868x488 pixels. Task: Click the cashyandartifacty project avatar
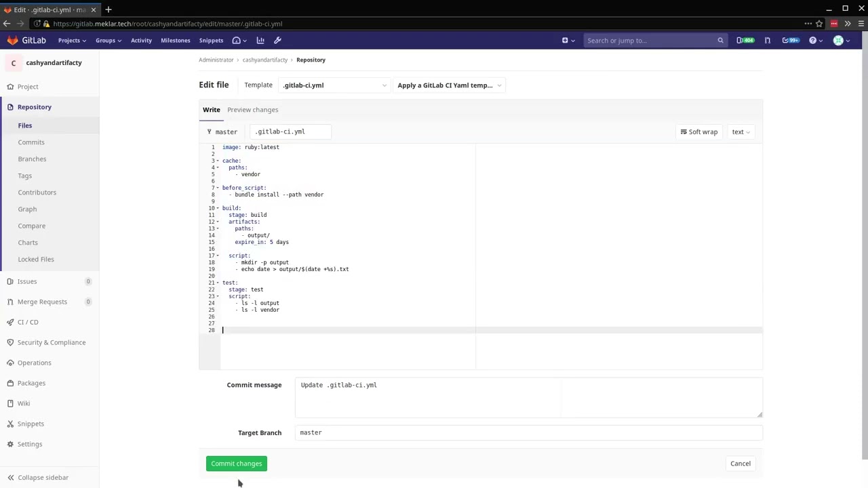click(13, 63)
